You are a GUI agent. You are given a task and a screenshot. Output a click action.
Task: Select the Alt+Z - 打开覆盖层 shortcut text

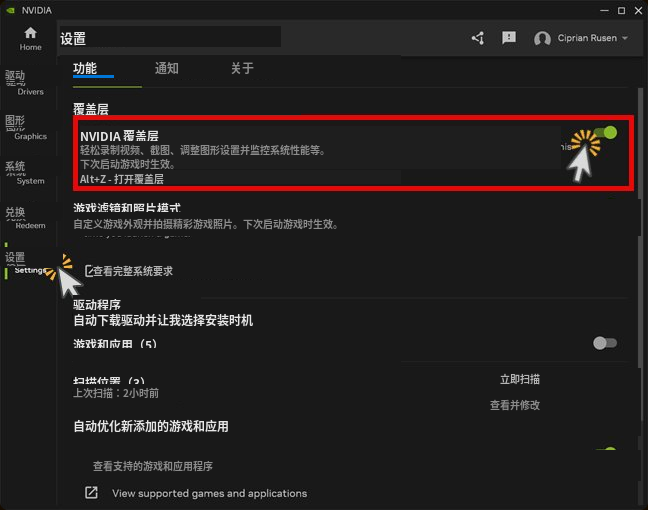tap(122, 179)
